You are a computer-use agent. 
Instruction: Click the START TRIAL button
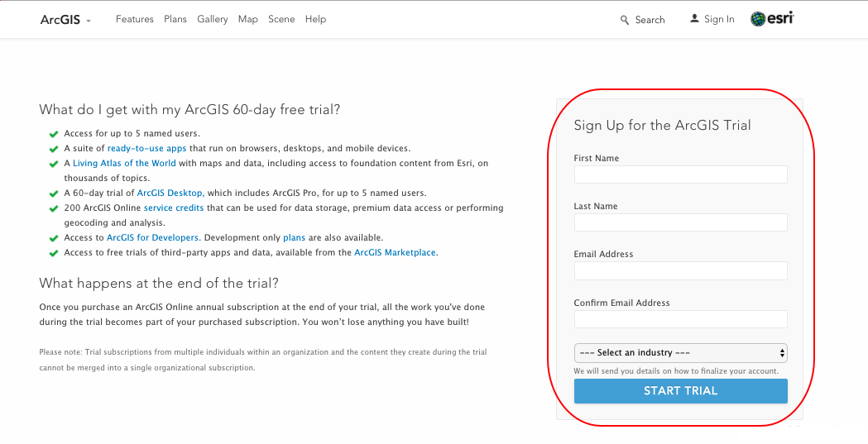click(x=680, y=391)
